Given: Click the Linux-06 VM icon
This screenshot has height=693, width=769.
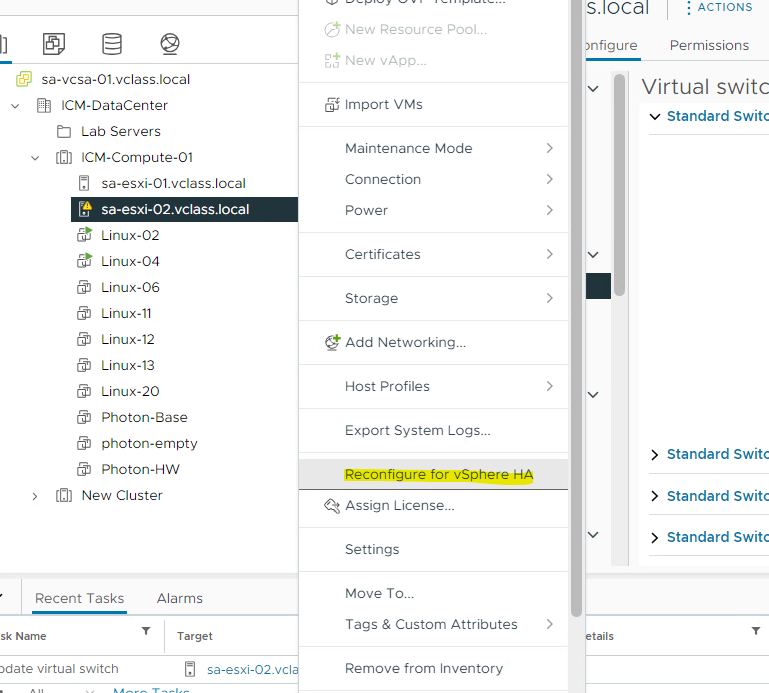Looking at the screenshot, I should pyautogui.click(x=84, y=287).
